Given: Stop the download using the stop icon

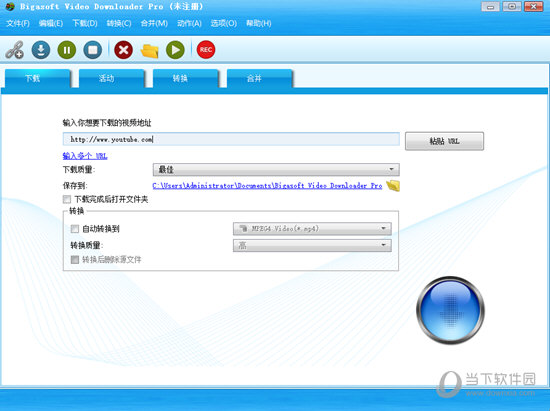Looking at the screenshot, I should click(x=93, y=50).
